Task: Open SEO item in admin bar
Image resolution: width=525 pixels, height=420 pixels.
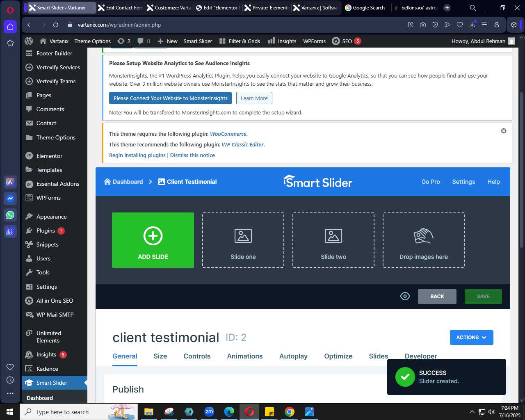Action: [x=347, y=41]
